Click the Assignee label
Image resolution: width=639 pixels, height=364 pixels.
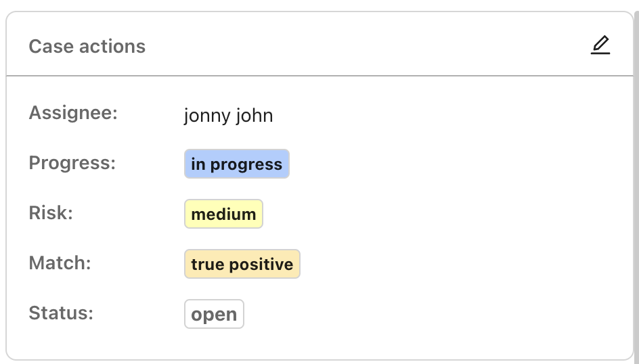coord(73,113)
